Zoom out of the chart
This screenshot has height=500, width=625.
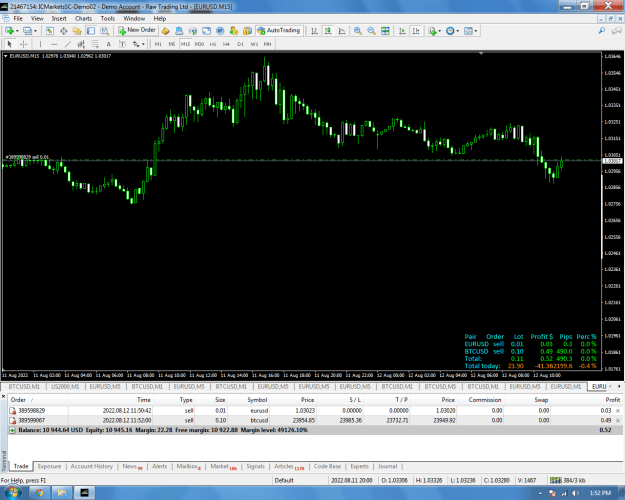tap(371, 31)
